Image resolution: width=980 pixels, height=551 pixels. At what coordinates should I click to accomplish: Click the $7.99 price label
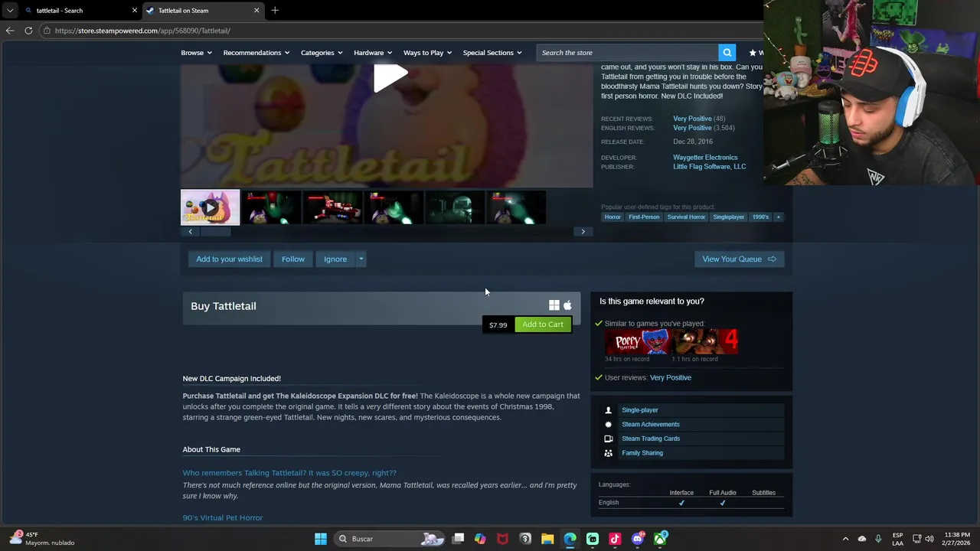pos(498,325)
